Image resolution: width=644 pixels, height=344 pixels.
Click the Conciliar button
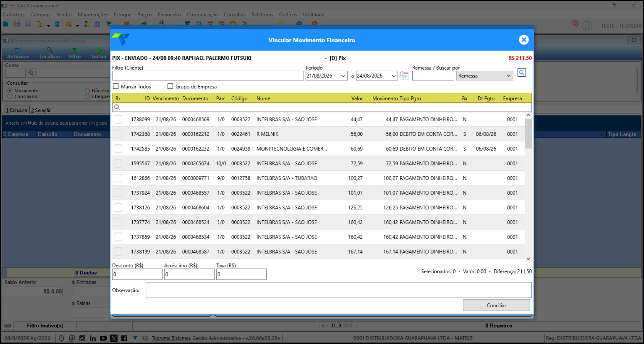pyautogui.click(x=496, y=305)
